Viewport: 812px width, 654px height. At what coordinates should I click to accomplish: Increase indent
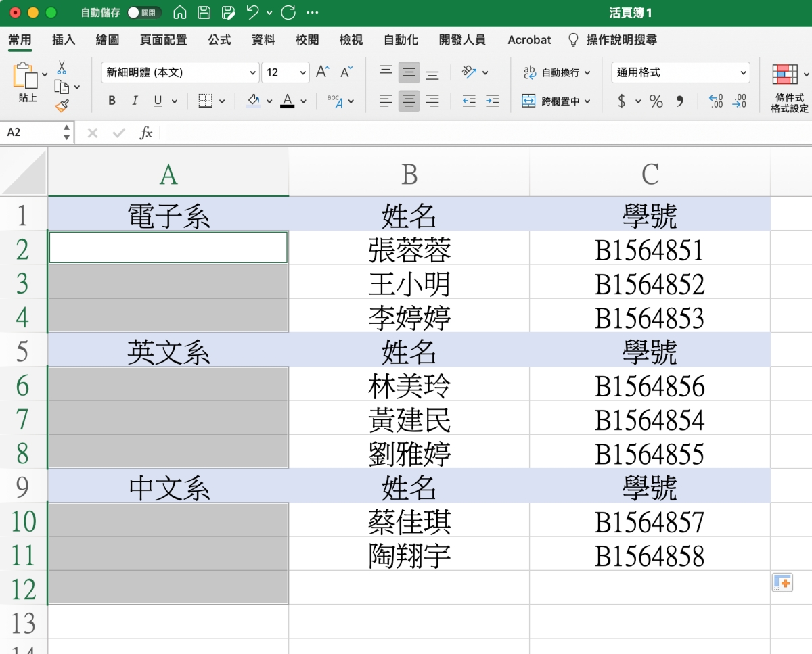click(493, 101)
